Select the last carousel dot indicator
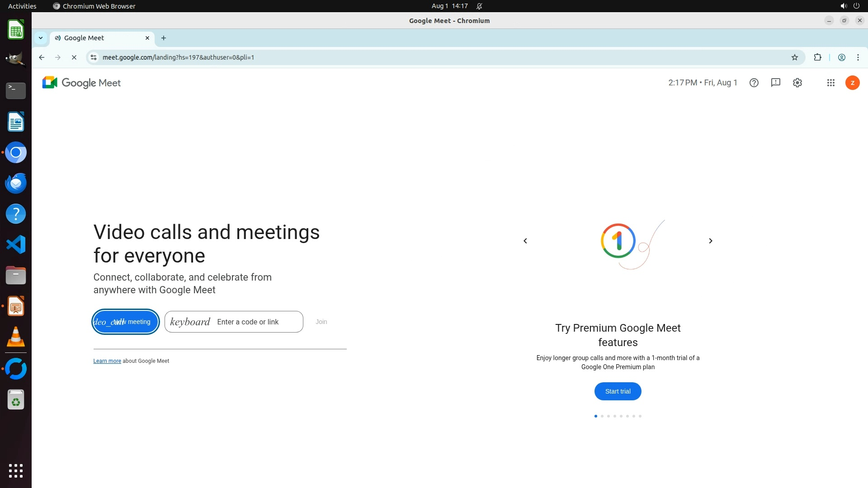868x488 pixels. point(640,416)
